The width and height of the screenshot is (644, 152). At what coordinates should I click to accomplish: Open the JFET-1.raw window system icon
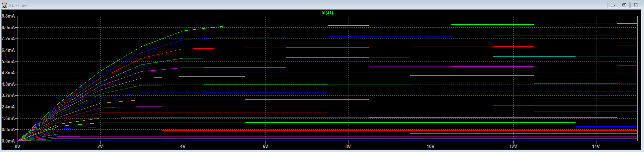(4, 5)
